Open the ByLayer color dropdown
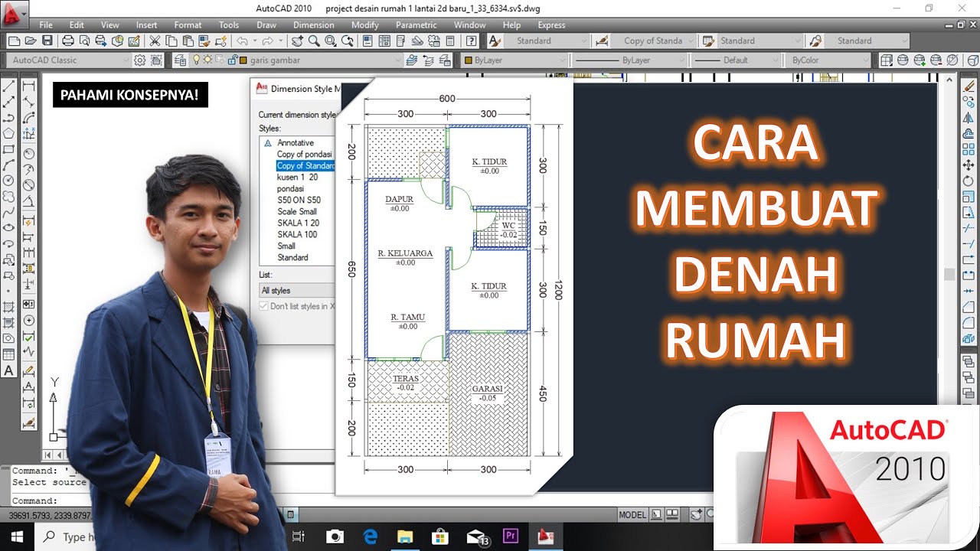Image resolution: width=980 pixels, height=551 pixels. [x=513, y=60]
